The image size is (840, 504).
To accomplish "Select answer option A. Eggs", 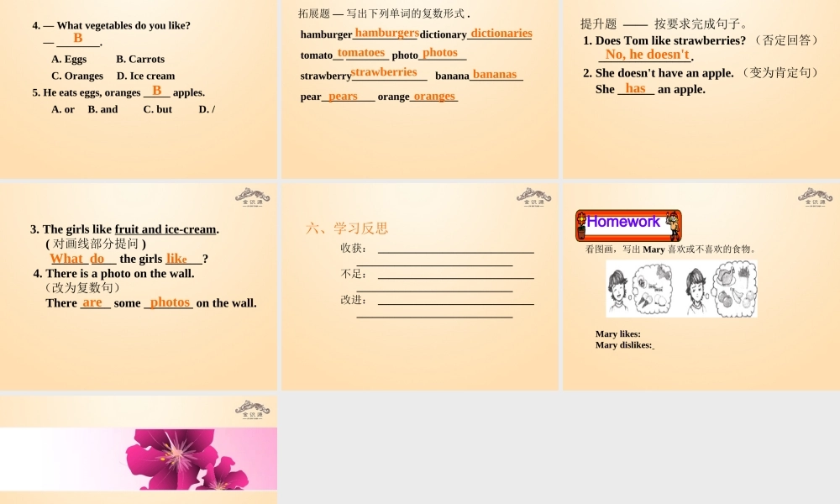I will point(69,60).
